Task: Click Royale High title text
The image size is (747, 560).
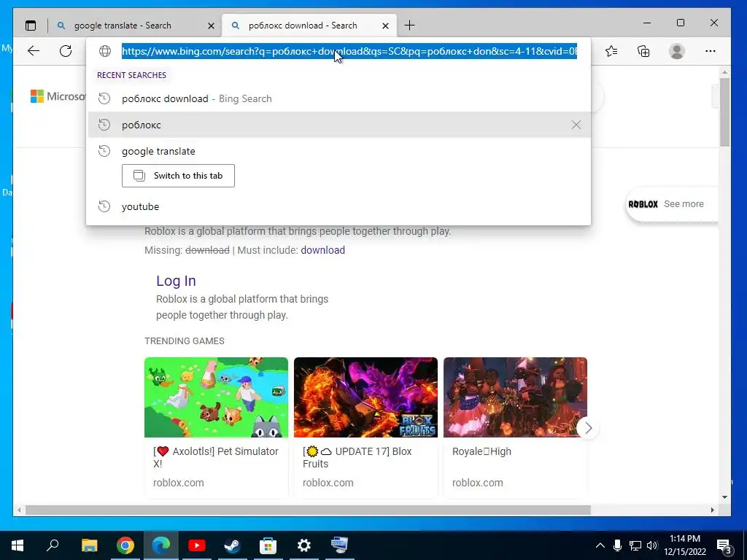Action: pos(481,451)
